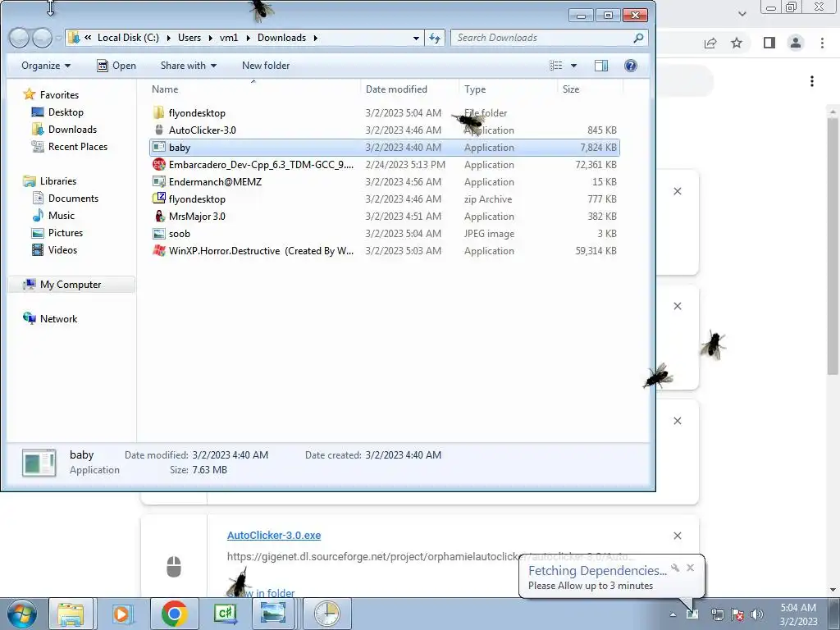
Task: Open AutoClicker-3.0.exe link in Chrome downloads
Action: point(274,535)
